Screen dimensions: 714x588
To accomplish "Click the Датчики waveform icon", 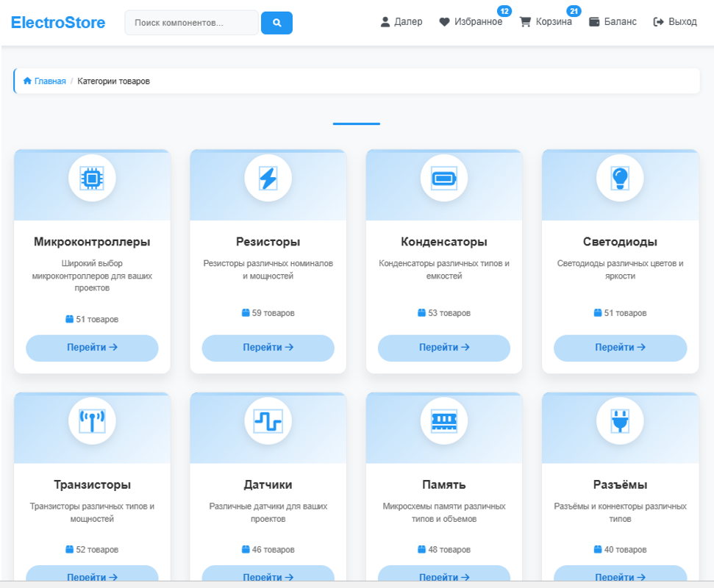I will 268,421.
